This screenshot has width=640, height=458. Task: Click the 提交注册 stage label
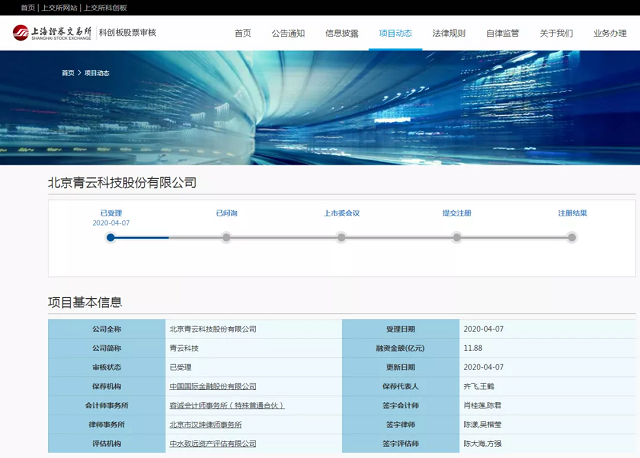(457, 213)
